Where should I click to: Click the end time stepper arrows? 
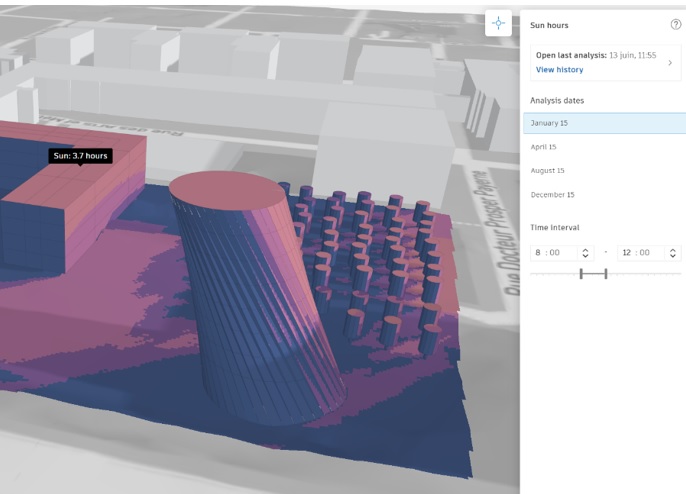click(673, 253)
